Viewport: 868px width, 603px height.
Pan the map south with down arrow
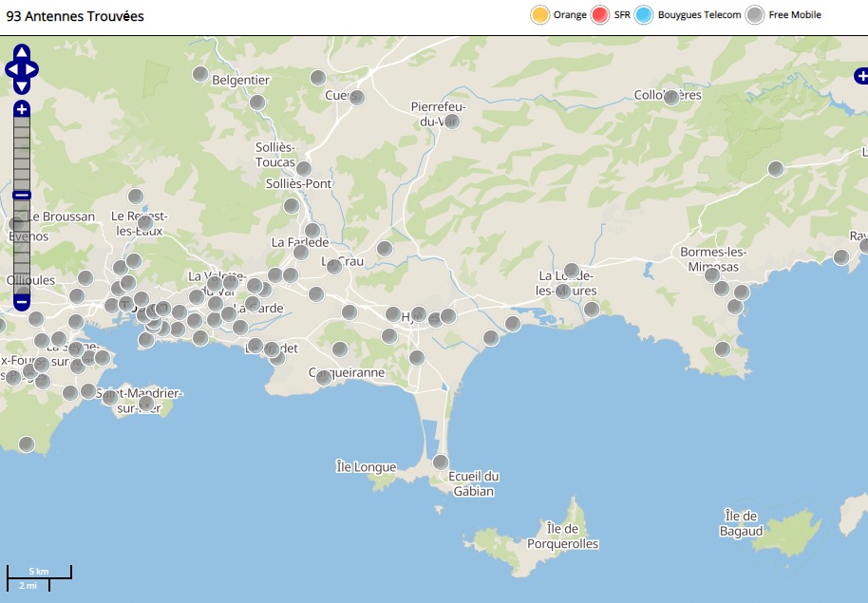tap(22, 86)
